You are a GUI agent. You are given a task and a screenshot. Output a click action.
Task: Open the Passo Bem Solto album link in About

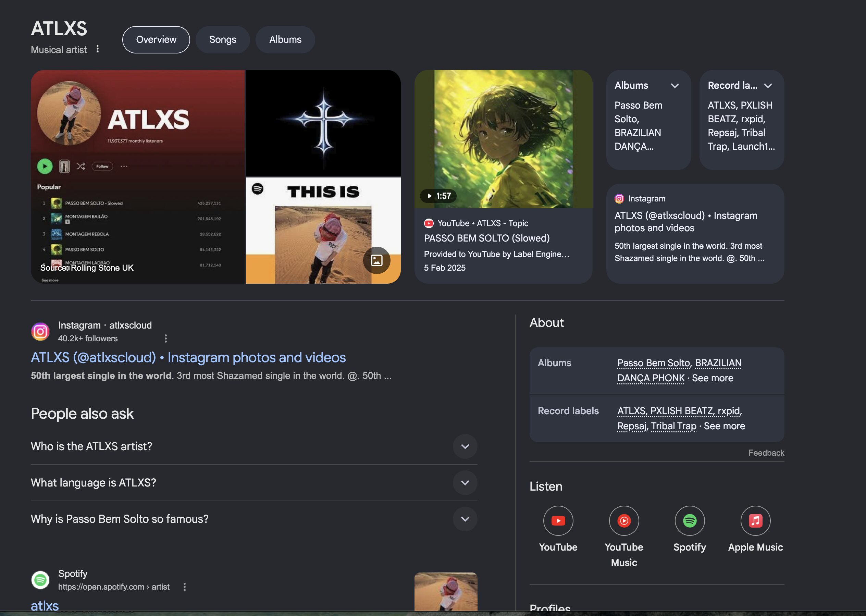tap(653, 363)
